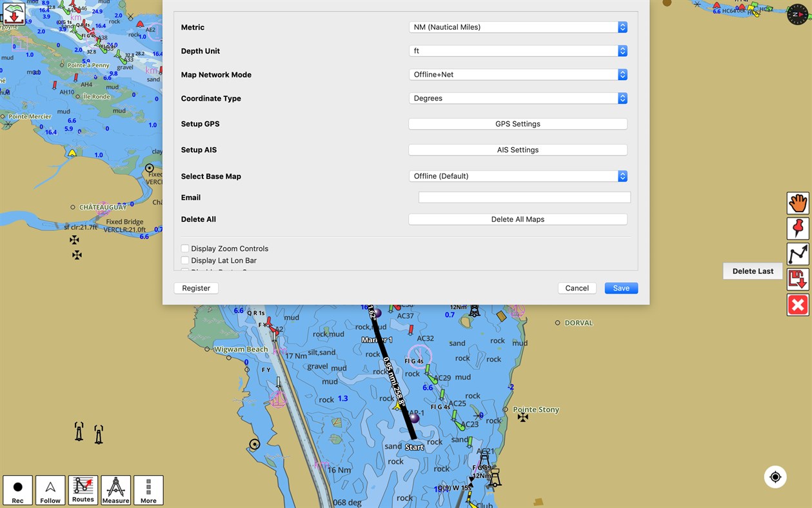Click the GPS Settings button
This screenshot has height=508, width=812.
(518, 123)
